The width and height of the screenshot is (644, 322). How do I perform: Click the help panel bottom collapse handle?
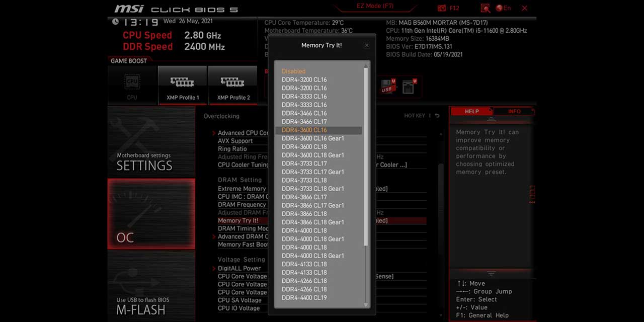492,273
